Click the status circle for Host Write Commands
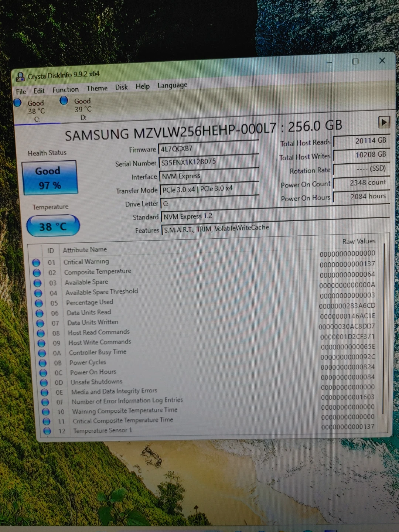 (41, 343)
